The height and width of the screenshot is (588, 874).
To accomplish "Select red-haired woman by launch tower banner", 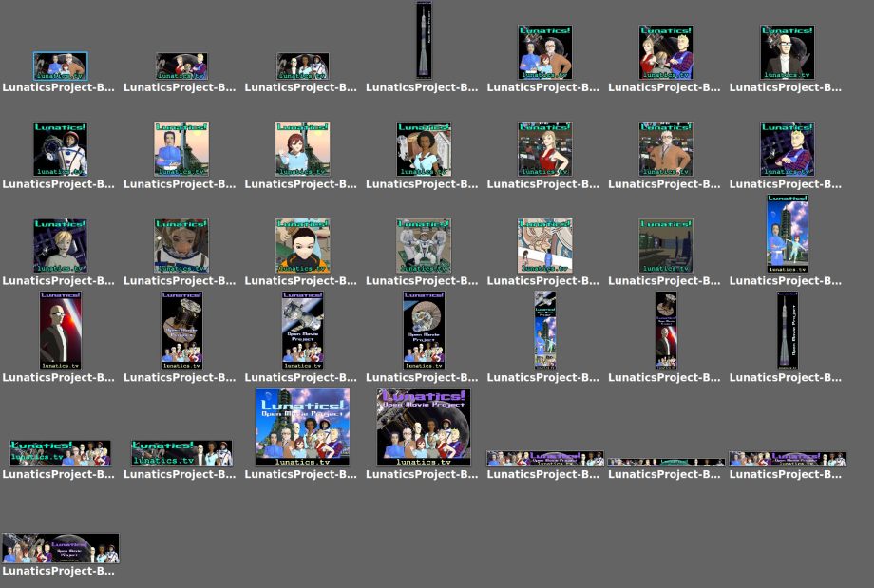I will click(x=302, y=149).
